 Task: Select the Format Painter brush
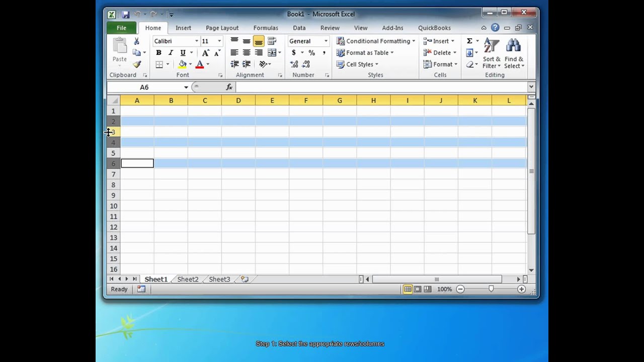tap(136, 64)
